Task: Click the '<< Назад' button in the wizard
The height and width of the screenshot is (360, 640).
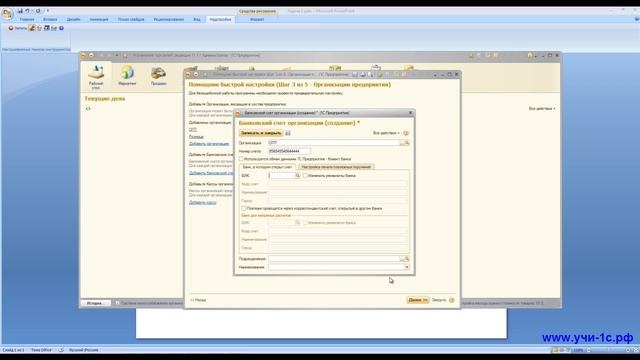Action: (x=198, y=300)
